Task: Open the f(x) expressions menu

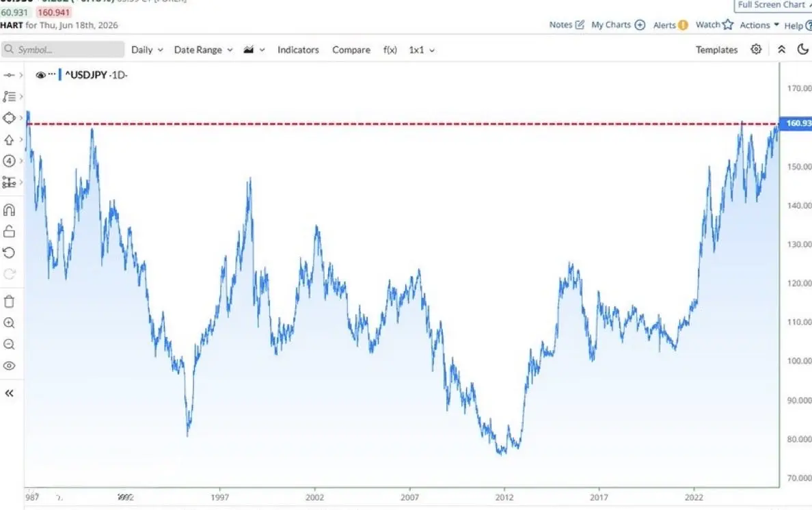Action: coord(390,50)
